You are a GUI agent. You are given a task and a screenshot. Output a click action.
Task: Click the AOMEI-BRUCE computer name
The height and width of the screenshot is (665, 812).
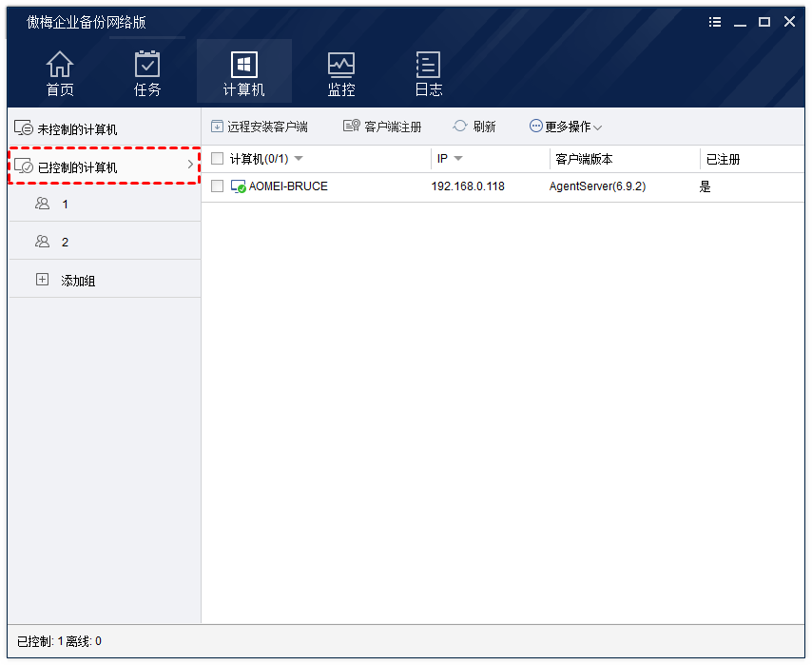tap(288, 186)
